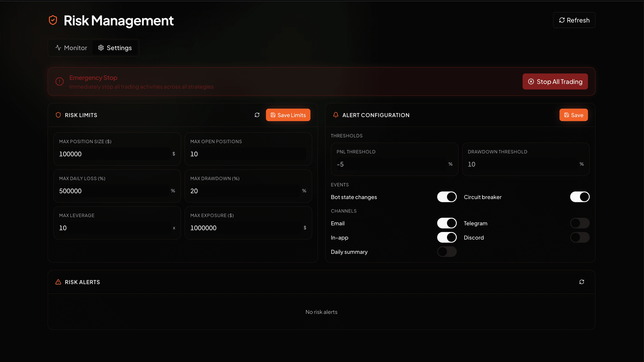Click the warning triangle icon next to Risk Alerts
This screenshot has height=362, width=644.
[58, 282]
